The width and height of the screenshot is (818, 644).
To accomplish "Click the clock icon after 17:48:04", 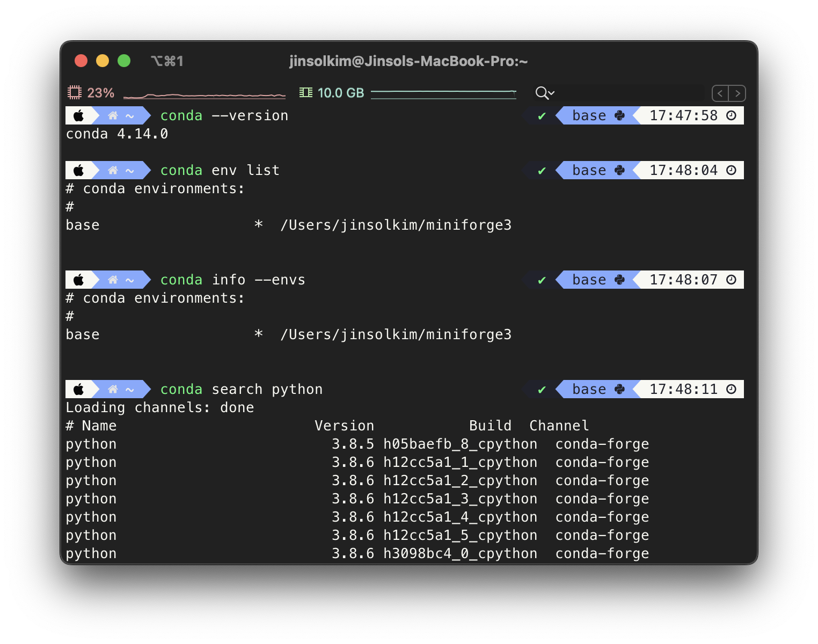I will 731,170.
